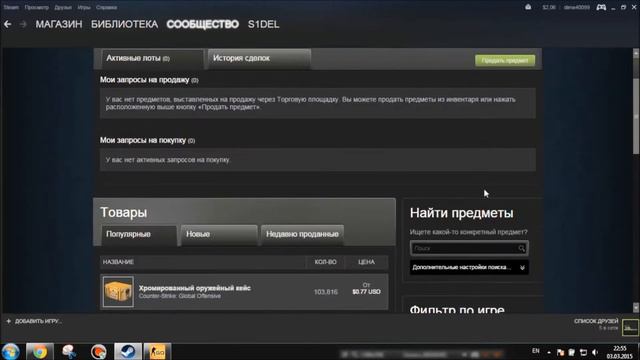640x360 pixels.
Task: Click the $0.77 USD price
Action: point(366,292)
